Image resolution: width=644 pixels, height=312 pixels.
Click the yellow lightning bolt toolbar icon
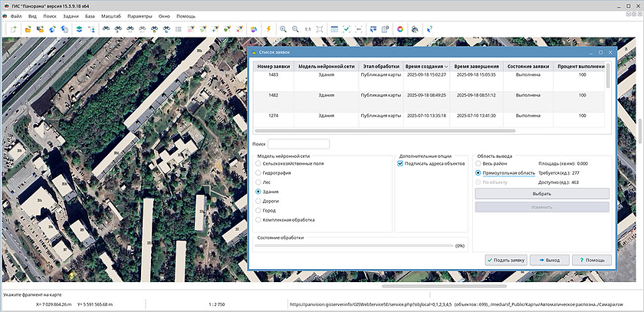tap(268, 29)
